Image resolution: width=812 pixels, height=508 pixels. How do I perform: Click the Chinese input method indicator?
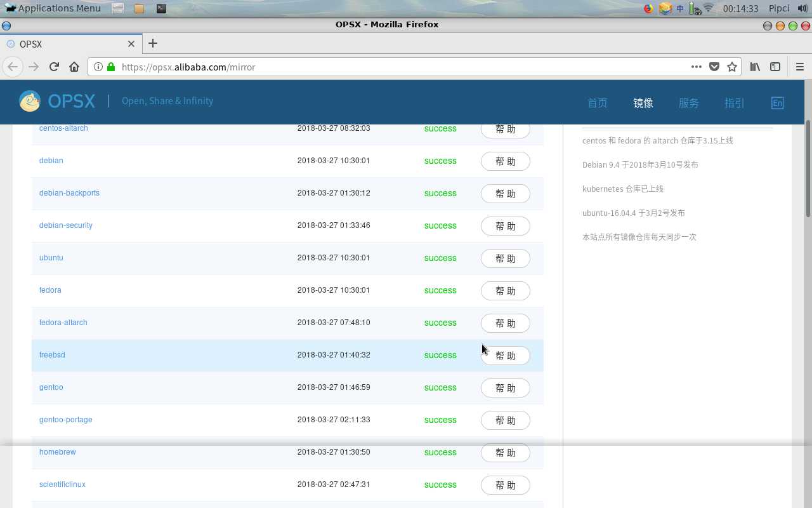coord(680,8)
